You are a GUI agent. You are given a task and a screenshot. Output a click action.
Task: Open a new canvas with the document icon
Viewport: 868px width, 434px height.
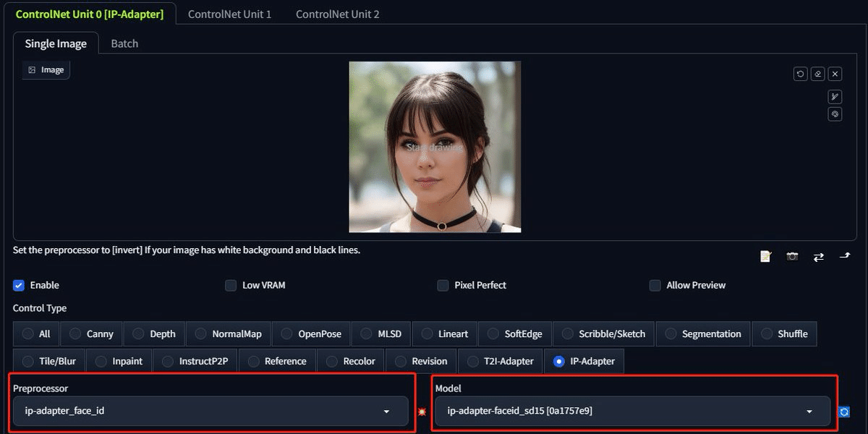[765, 255]
